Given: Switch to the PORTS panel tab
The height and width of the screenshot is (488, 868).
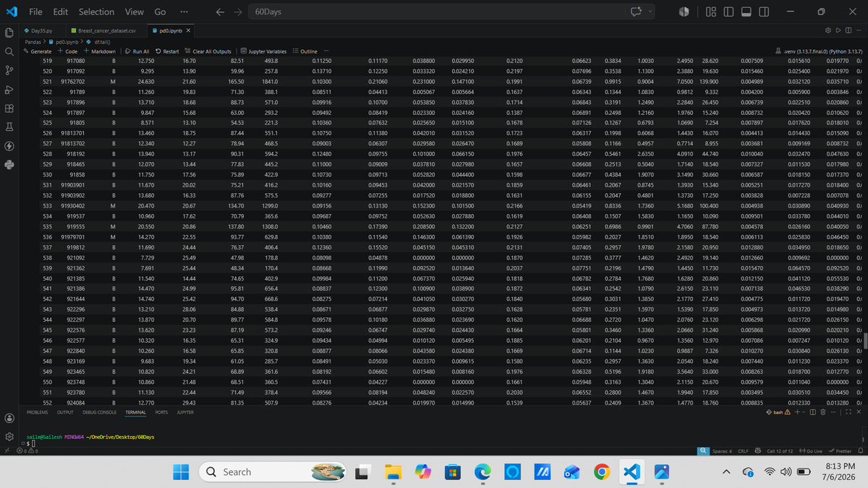Looking at the screenshot, I should tap(162, 412).
